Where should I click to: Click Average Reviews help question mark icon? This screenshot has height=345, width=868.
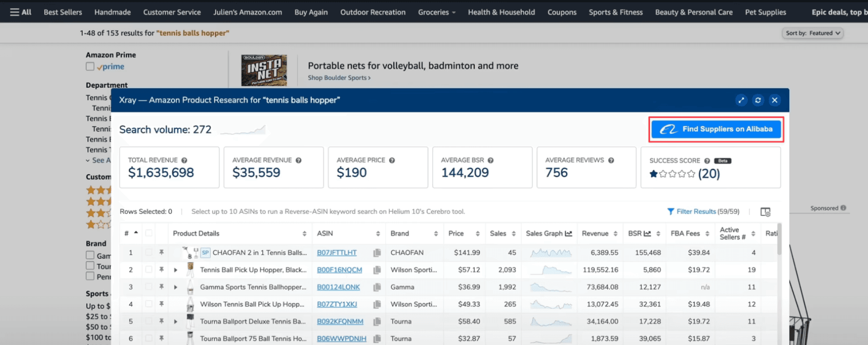(x=611, y=160)
